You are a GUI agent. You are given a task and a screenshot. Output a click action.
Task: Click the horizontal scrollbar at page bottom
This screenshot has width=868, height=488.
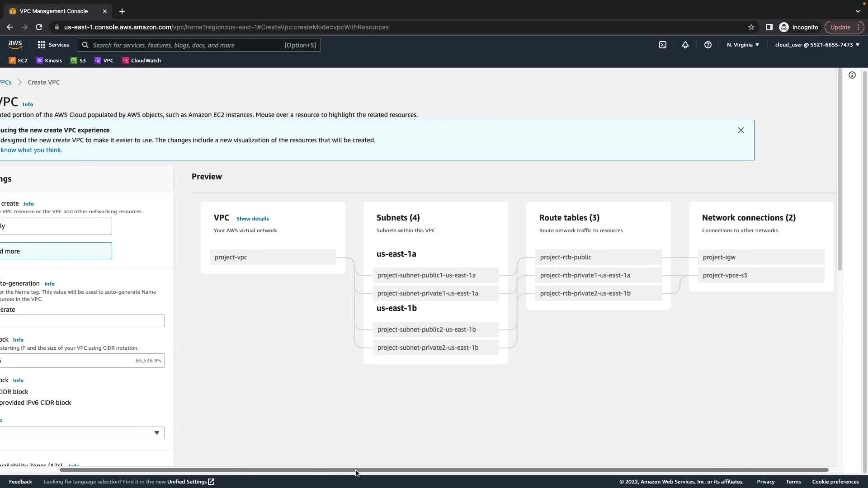pyautogui.click(x=443, y=470)
